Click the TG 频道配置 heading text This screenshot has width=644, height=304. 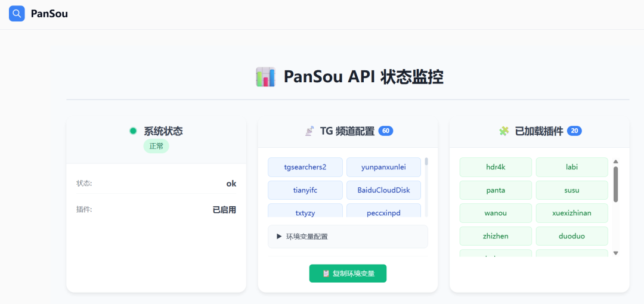click(x=347, y=131)
